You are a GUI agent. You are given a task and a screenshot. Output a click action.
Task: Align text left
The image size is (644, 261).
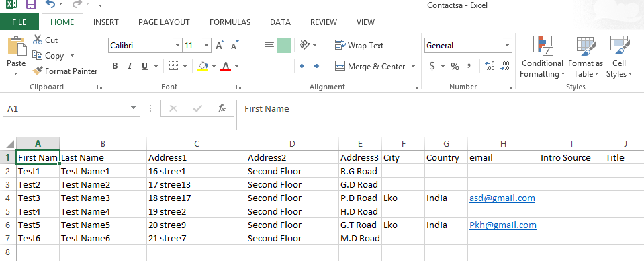(x=255, y=66)
